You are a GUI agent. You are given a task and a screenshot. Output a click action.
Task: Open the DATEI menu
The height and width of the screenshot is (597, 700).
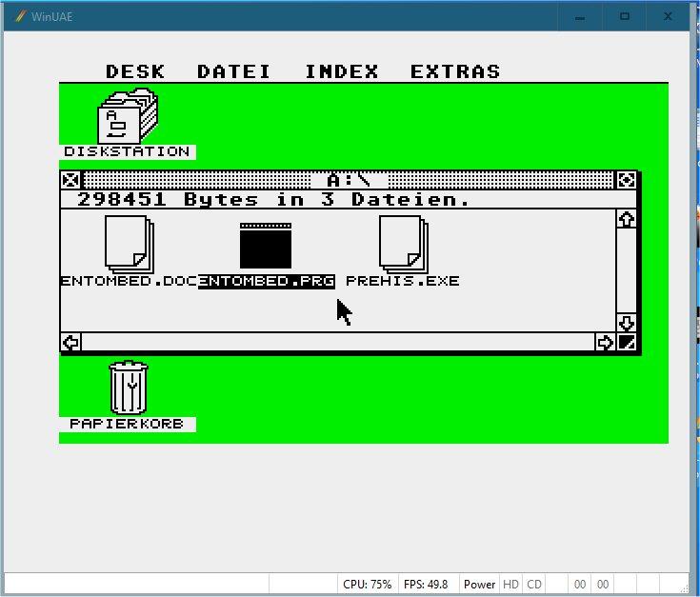tap(233, 71)
